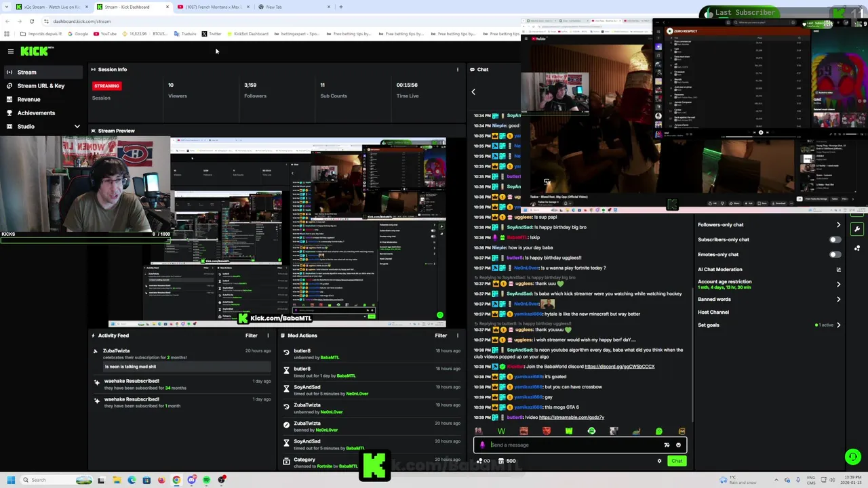The image size is (868, 488).
Task: Open Mod Actions three-dot menu
Action: click(x=457, y=335)
